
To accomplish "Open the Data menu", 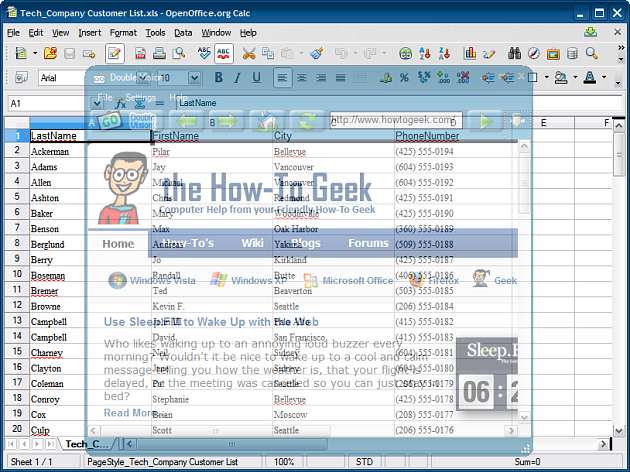I will point(183,33).
